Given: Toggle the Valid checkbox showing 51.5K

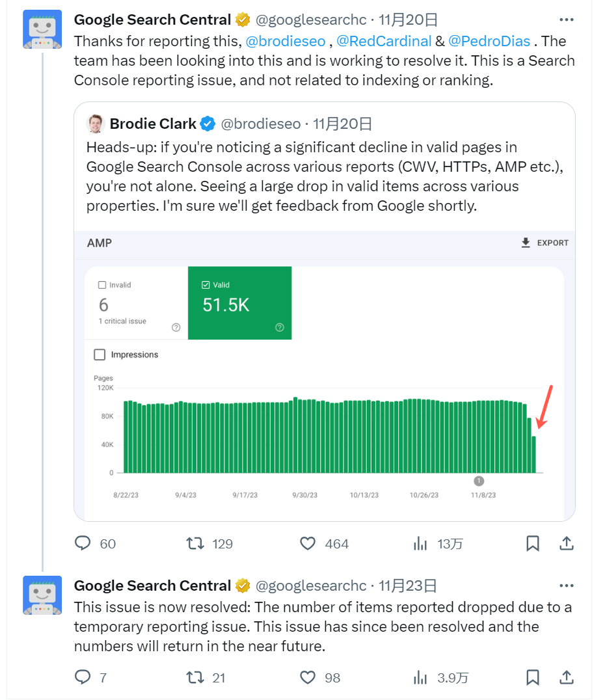Looking at the screenshot, I should coord(206,285).
